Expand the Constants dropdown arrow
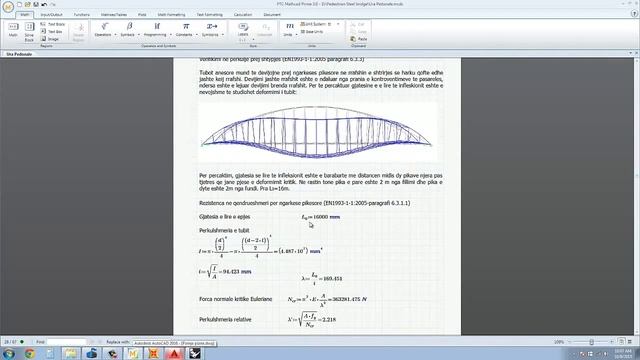 pyautogui.click(x=197, y=35)
